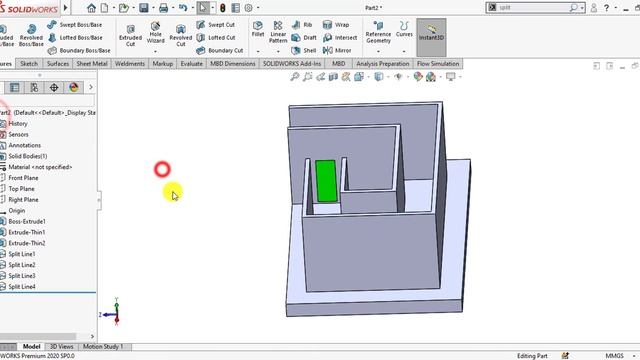Launch the Hole Wizard
640x360 pixels.
point(156,32)
